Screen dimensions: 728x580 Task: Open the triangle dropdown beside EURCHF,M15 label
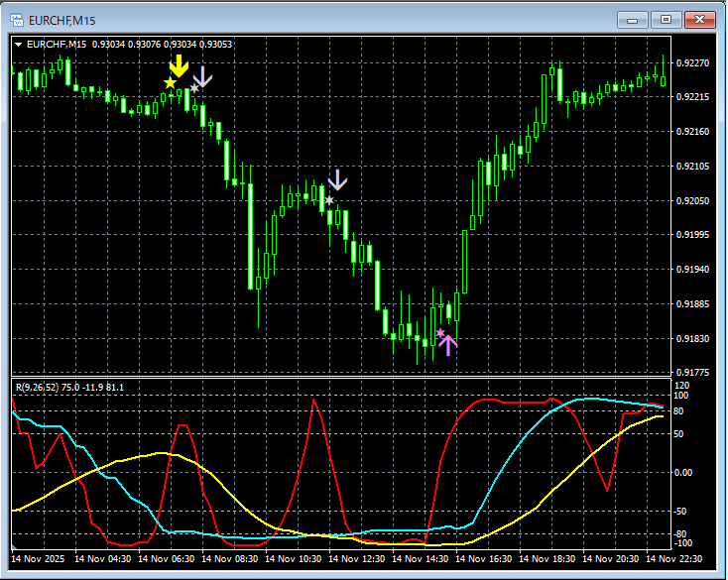[x=19, y=44]
